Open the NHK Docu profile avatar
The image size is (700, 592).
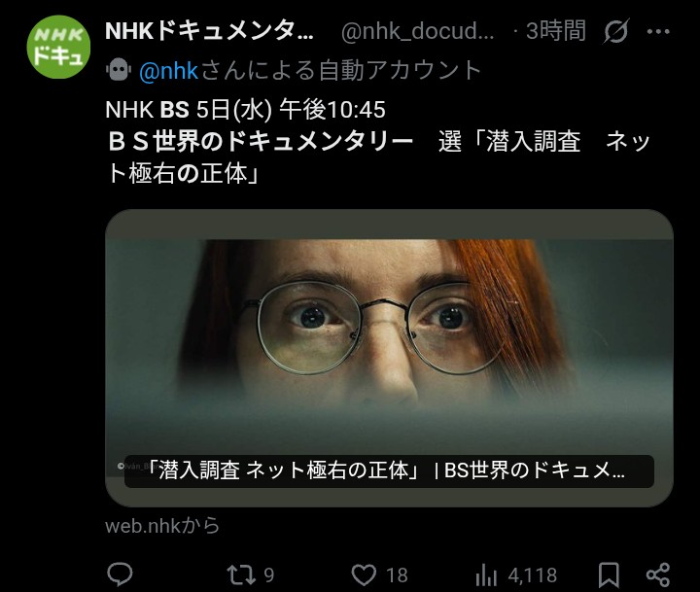[58, 47]
